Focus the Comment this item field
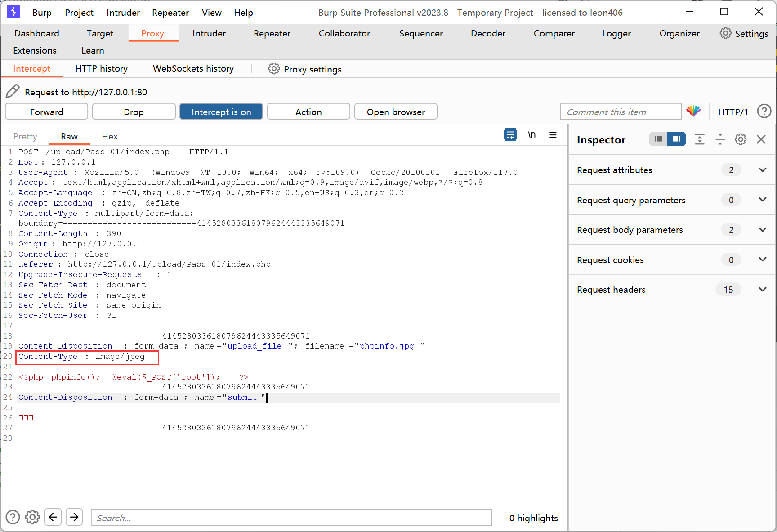 (621, 112)
